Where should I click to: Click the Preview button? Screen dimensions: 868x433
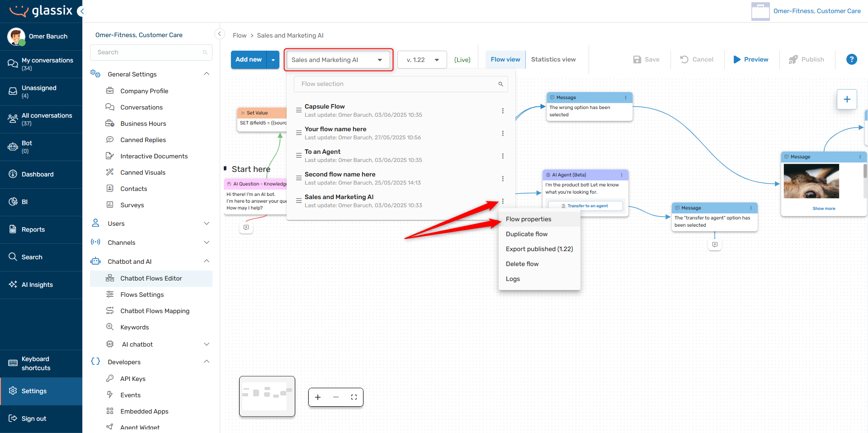751,59
